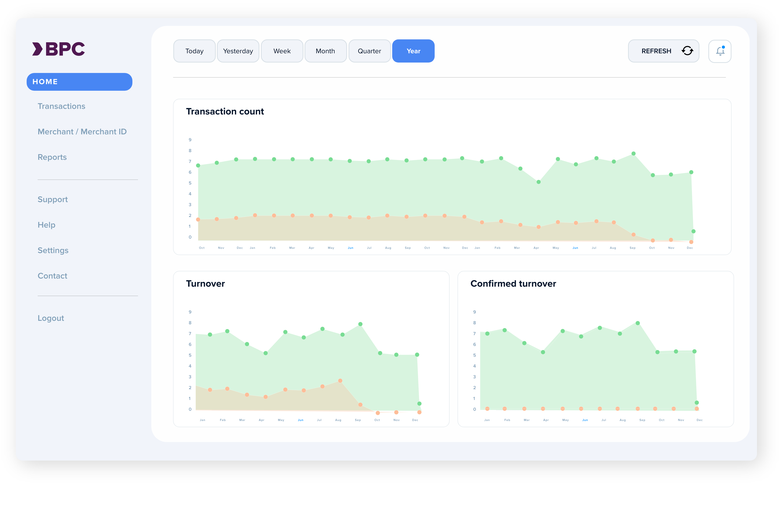Screen dimensions: 784x532
Task: Go to Merchant / Merchant ID
Action: coord(82,132)
